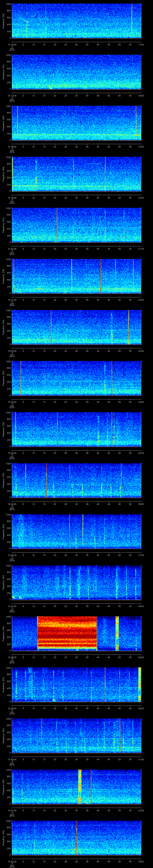153x868 pixels.
Task: Click the bright burst near 31 s in 15:31 panel
Action: 80,786
